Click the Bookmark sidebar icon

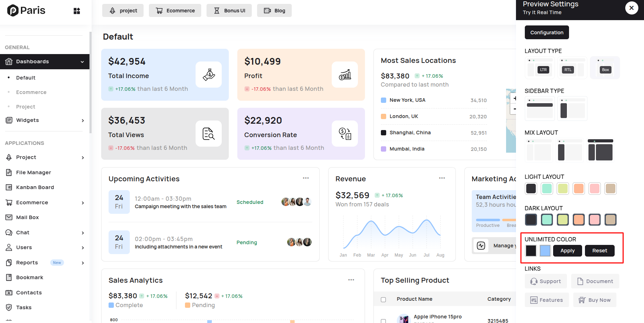coord(9,277)
